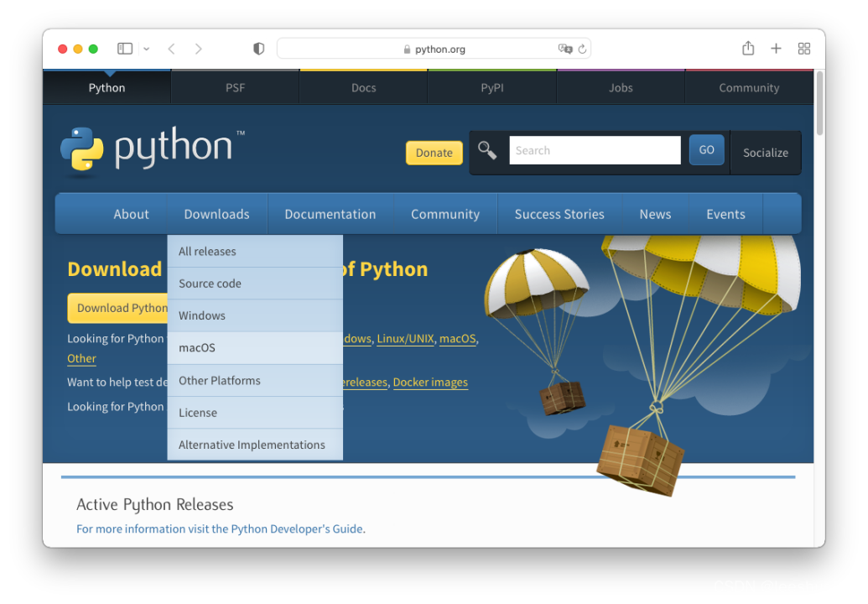Follow the Other link
Image resolution: width=868 pixels, height=604 pixels.
click(x=82, y=358)
